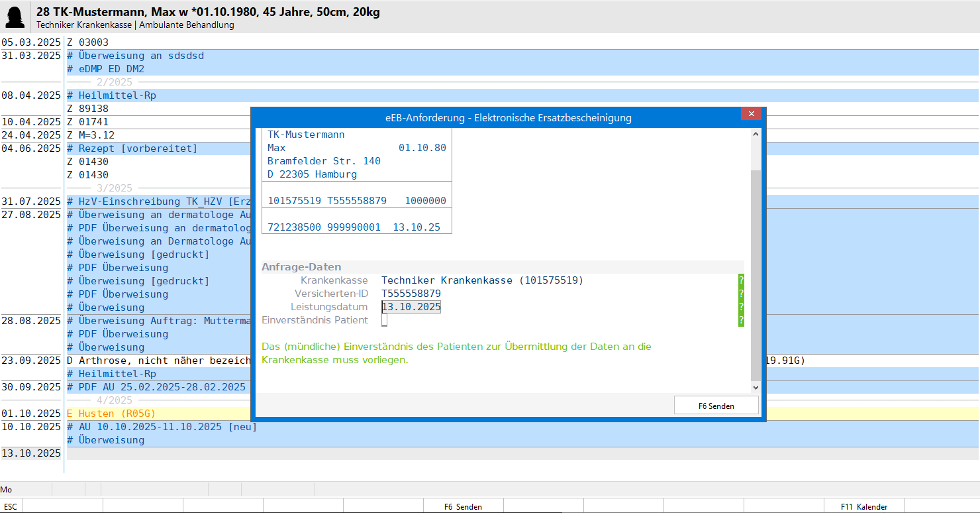Viewport: 980px width, 513px height.
Task: Open help icon beside Krankenkasse field
Action: [x=741, y=280]
